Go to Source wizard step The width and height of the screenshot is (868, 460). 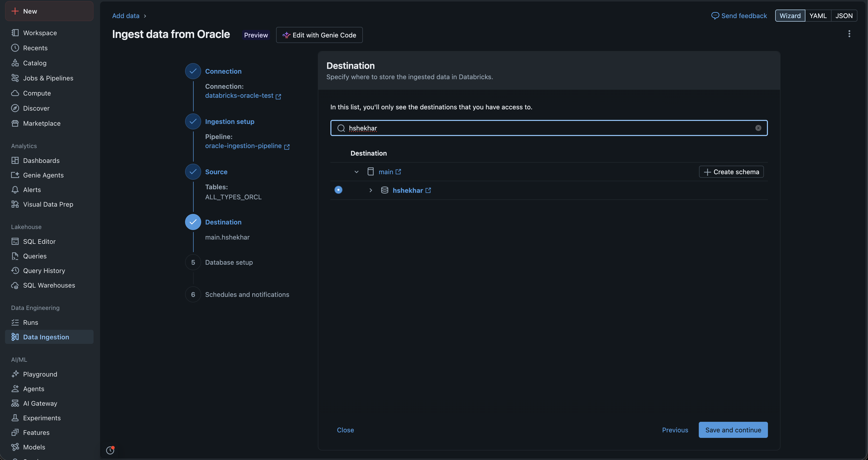[216, 172]
